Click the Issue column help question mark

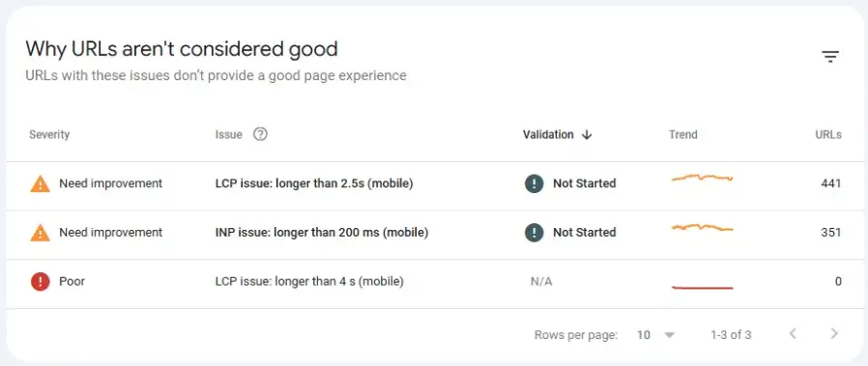tap(260, 134)
